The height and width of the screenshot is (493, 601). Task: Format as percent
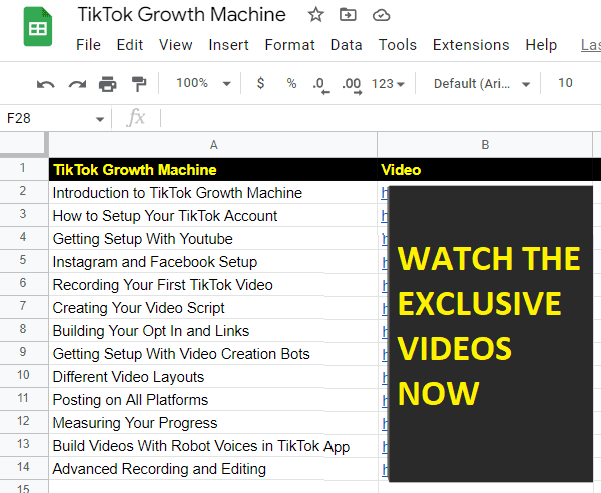pos(291,83)
